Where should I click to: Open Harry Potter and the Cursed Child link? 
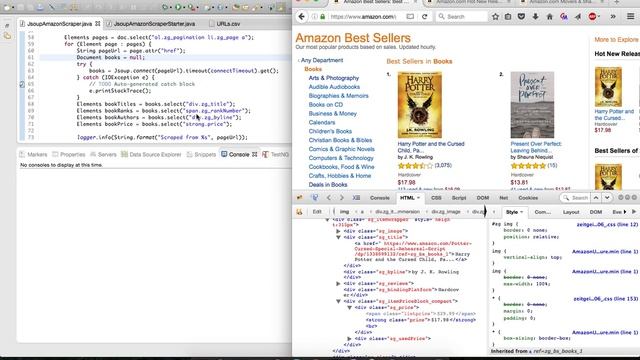click(x=431, y=147)
